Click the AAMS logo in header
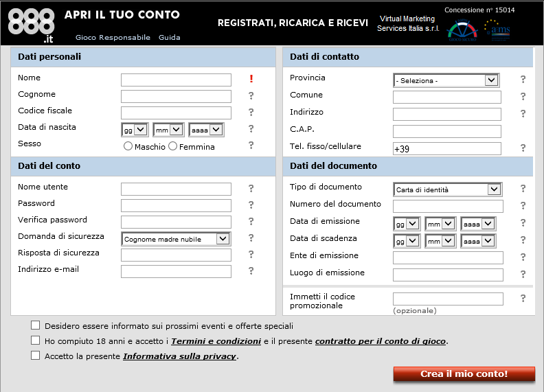The width and height of the screenshot is (544, 392). 497,30
